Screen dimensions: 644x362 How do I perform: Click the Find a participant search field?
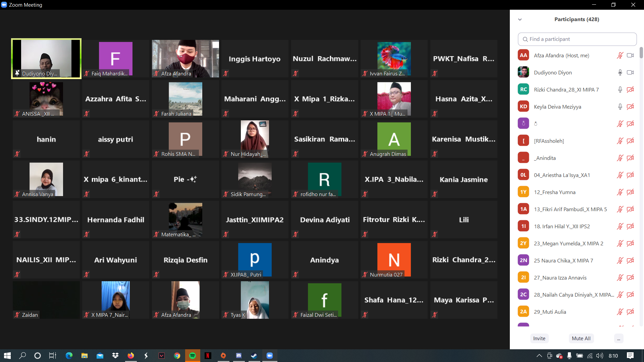tap(577, 39)
